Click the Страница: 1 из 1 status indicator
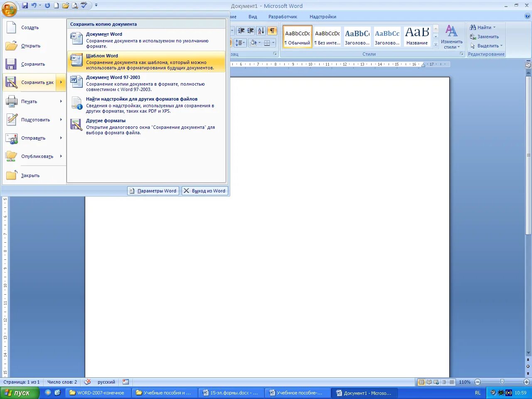The height and width of the screenshot is (399, 532). [x=22, y=382]
